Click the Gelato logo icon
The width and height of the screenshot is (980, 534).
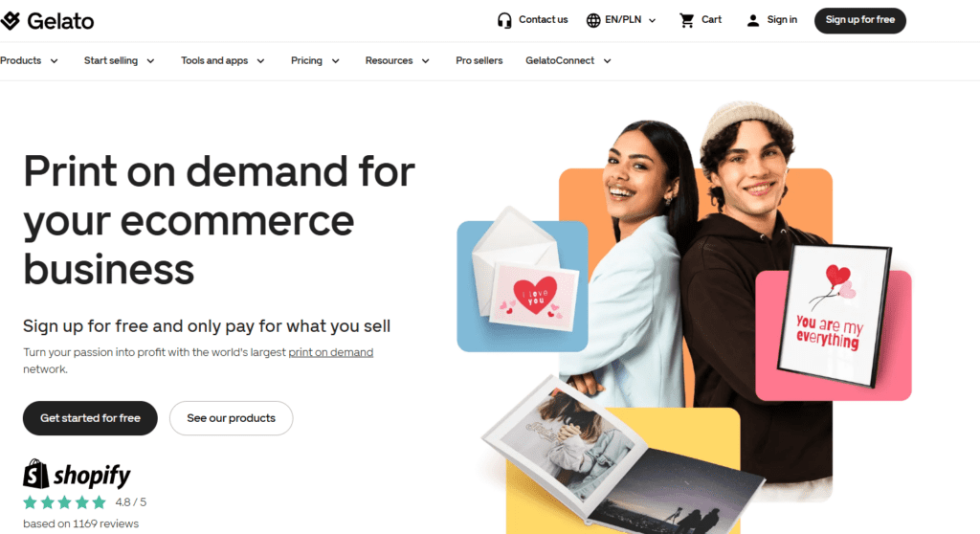[x=10, y=21]
